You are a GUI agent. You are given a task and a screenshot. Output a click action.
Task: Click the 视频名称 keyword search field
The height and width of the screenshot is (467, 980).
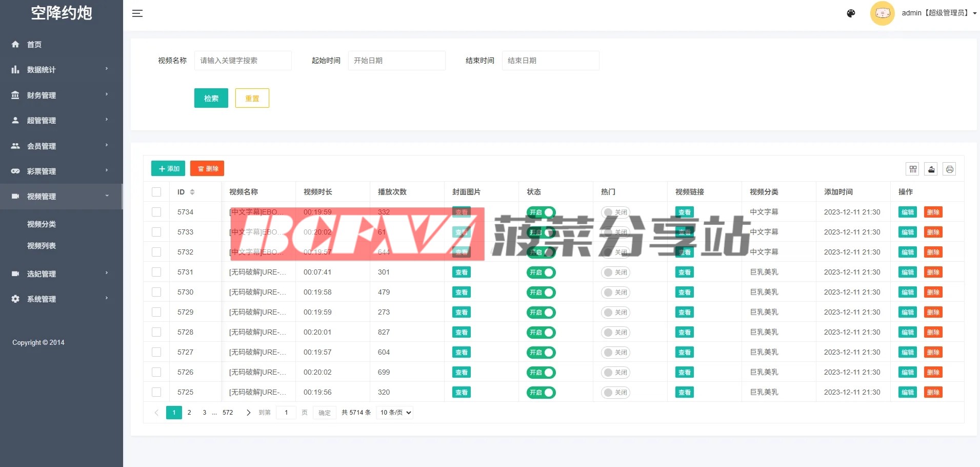point(243,61)
